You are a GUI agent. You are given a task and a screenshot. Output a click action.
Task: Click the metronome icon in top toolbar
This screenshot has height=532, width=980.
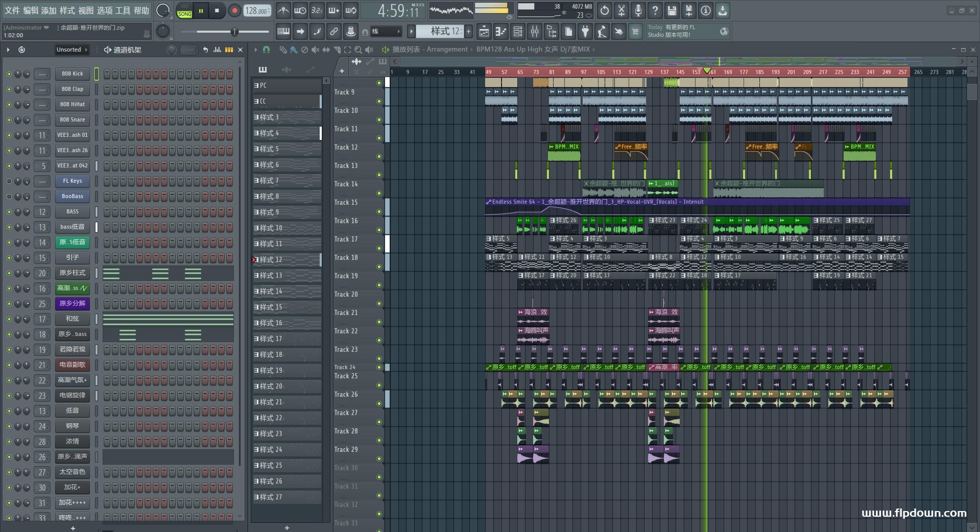pos(283,10)
